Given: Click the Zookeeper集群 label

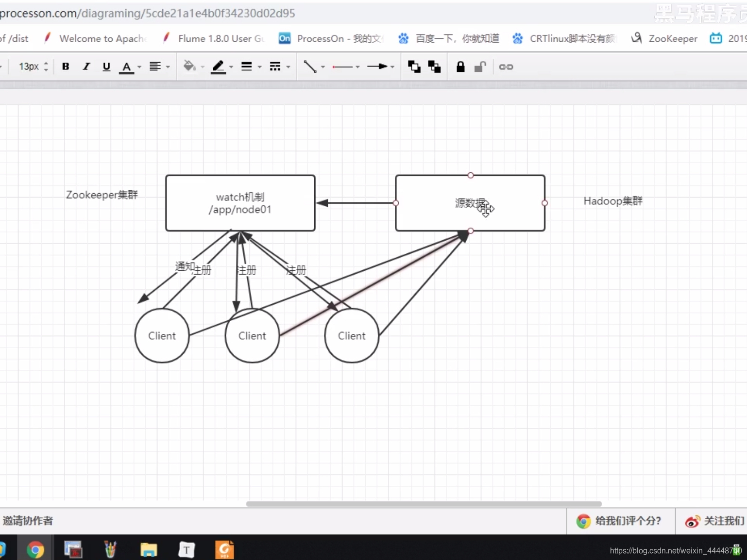Looking at the screenshot, I should coord(102,195).
